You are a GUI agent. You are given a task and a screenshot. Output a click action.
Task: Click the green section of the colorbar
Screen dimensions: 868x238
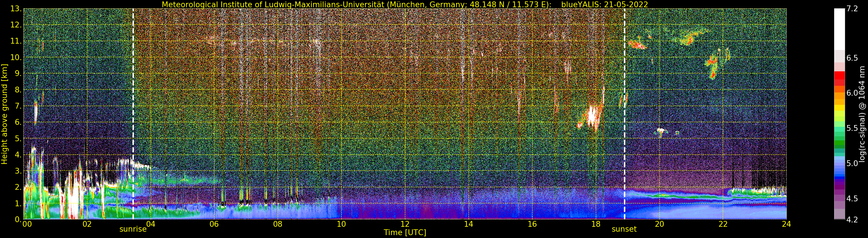click(839, 138)
